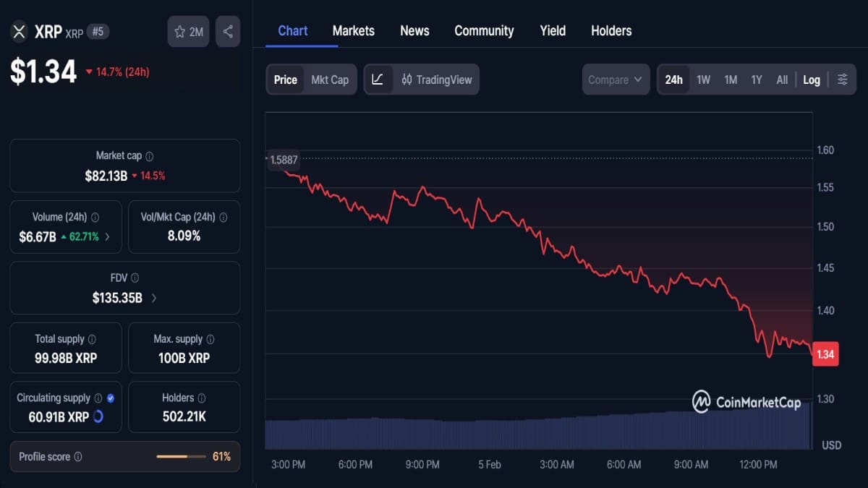Click the Total supply info icon

point(92,339)
